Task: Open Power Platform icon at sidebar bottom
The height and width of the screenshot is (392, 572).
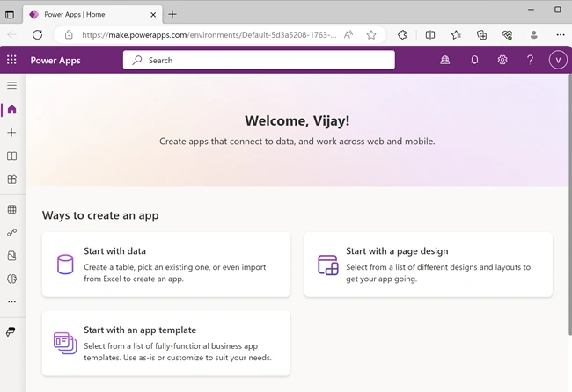Action: click(x=11, y=331)
